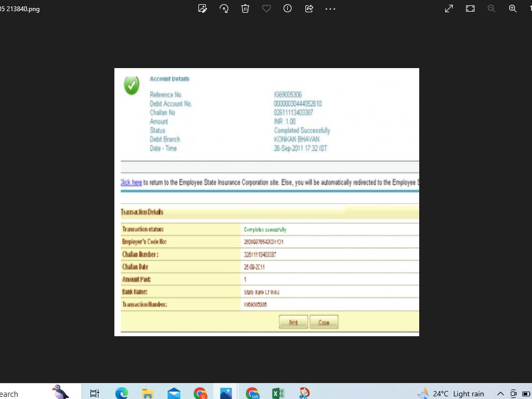532x399 pixels.
Task: Expand the hidden system tray icons chevron
Action: 501,394
